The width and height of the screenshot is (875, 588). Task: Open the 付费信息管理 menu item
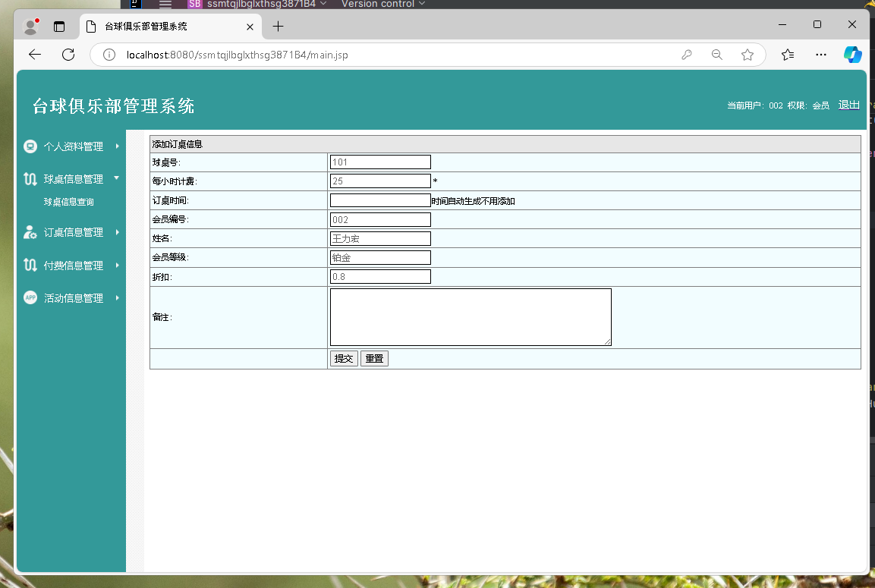tap(74, 266)
